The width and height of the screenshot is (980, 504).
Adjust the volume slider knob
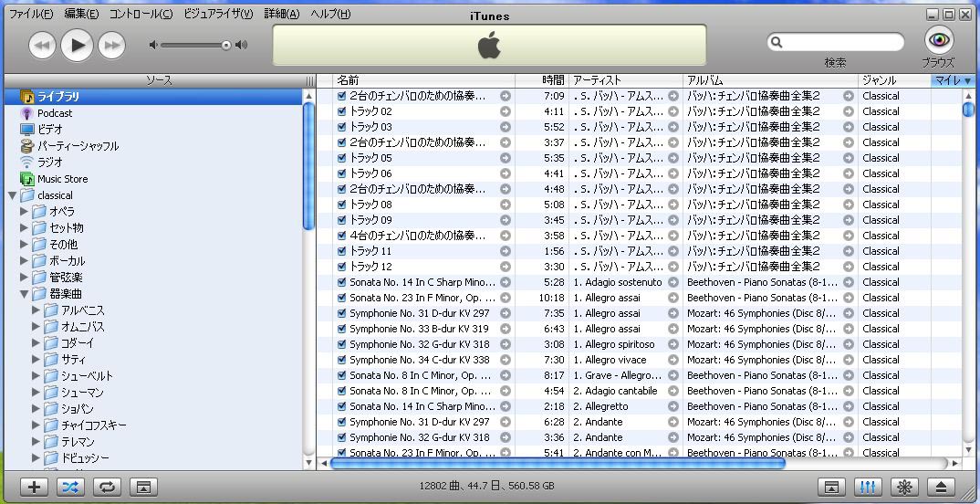[x=226, y=45]
